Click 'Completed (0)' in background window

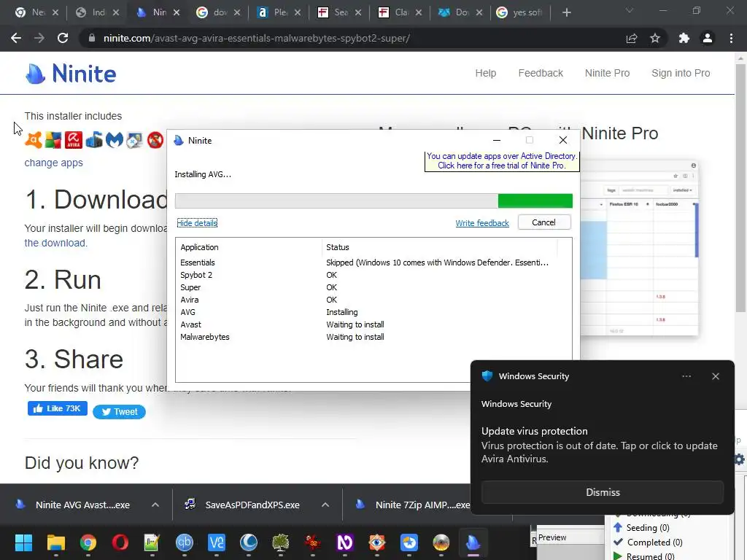click(654, 542)
